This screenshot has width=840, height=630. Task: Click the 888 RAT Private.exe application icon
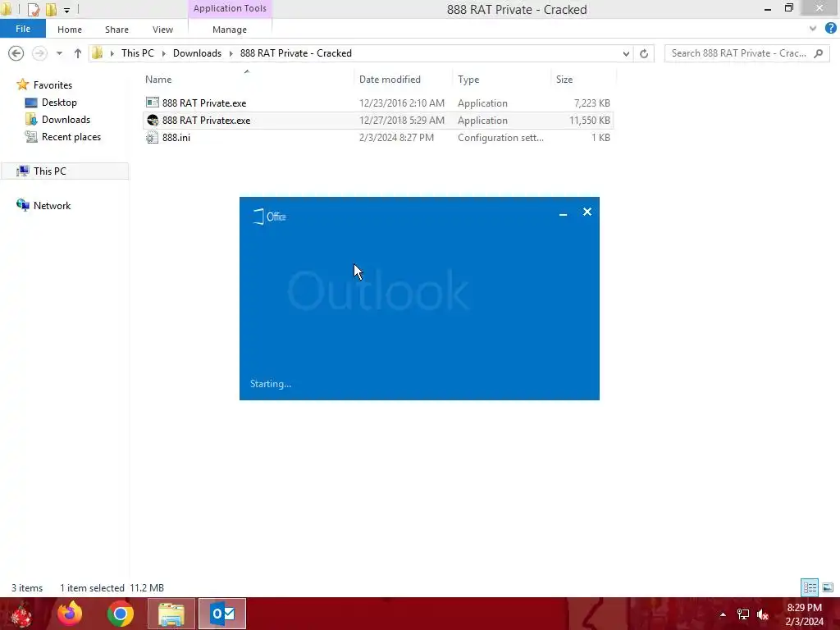coord(152,103)
